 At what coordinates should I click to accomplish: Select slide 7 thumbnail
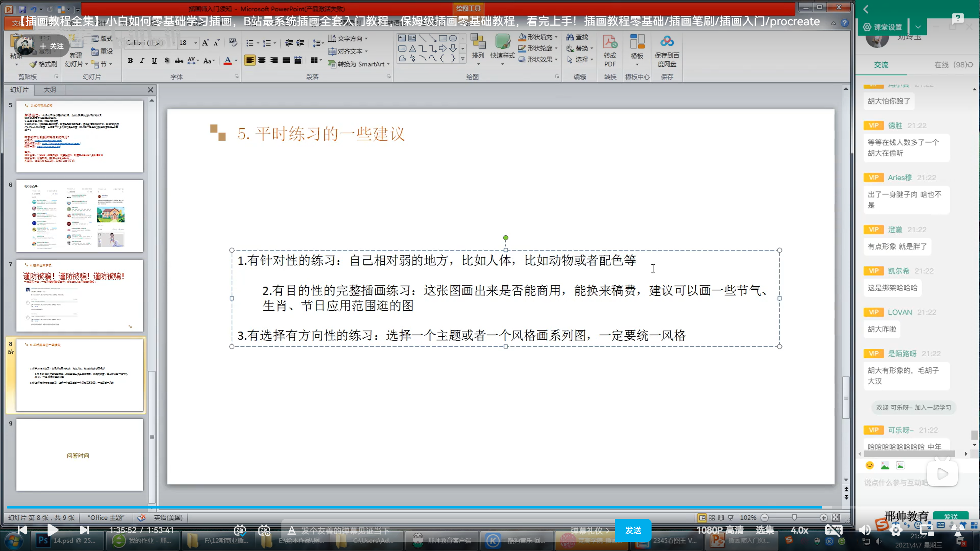click(79, 295)
